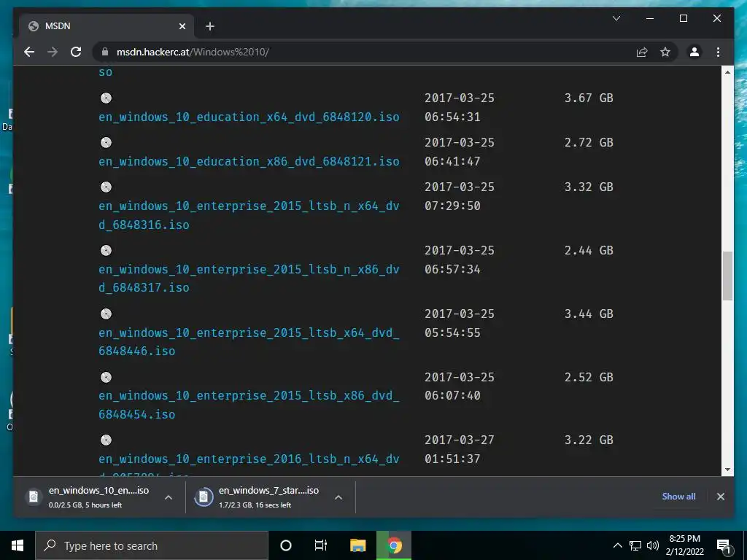747x560 pixels.
Task: Download en_windows_10_education_x64_dvd_6848120.iso
Action: [x=249, y=117]
